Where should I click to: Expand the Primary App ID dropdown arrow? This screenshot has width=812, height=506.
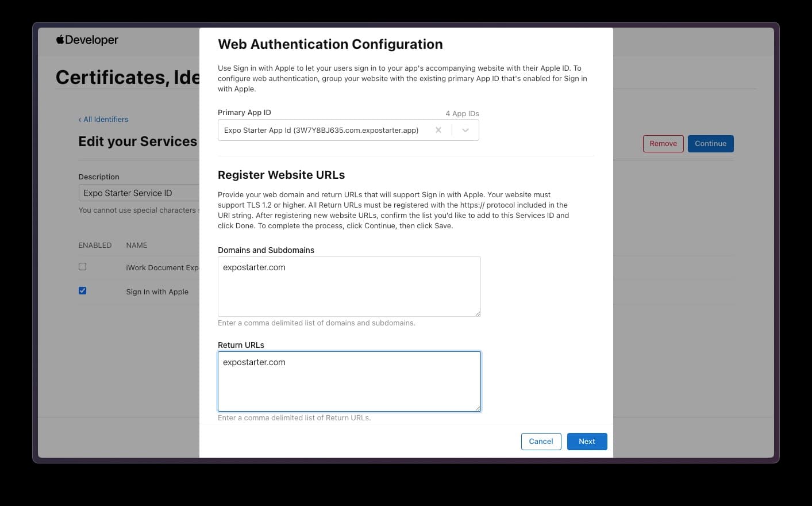[x=465, y=131]
